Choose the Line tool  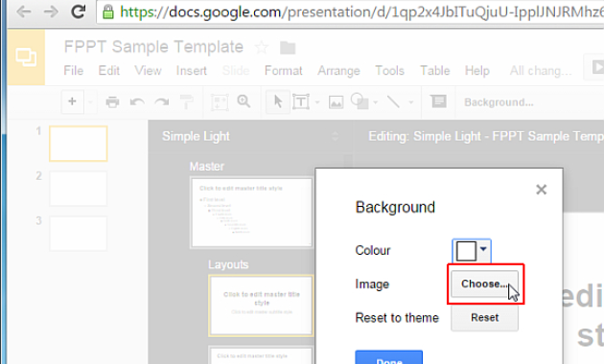coord(394,102)
